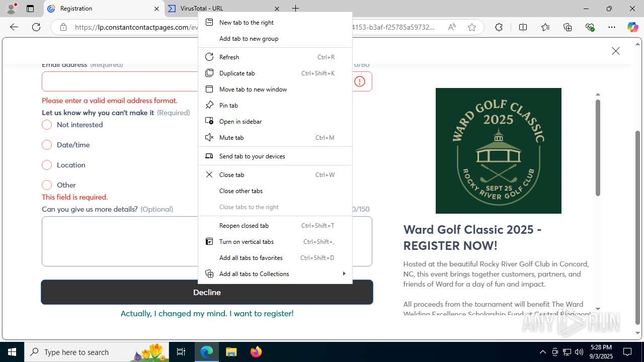Open the Collections toolbar icon
Image resolution: width=644 pixels, height=362 pixels.
click(x=568, y=27)
